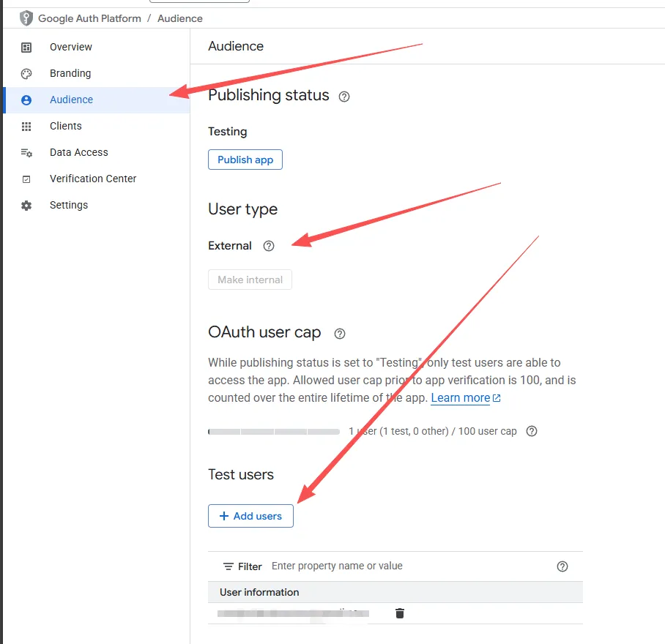Open the Learn more link
Screen dimensions: 665x644
(x=461, y=398)
